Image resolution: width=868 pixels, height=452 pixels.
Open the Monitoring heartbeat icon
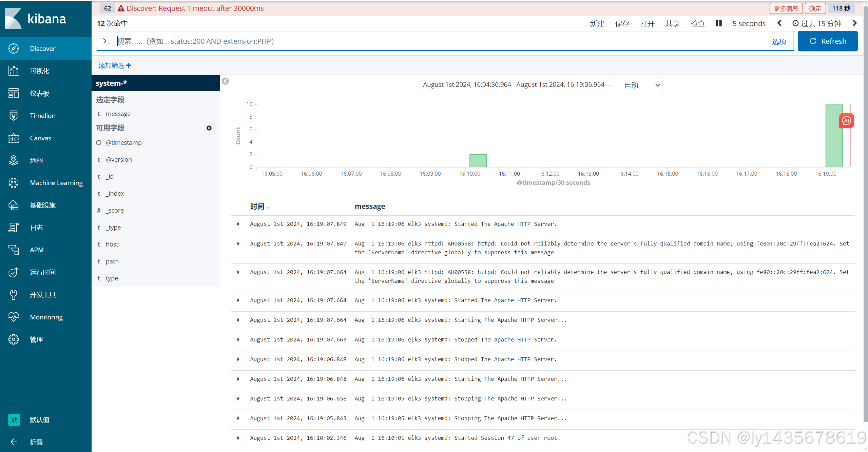click(x=14, y=317)
